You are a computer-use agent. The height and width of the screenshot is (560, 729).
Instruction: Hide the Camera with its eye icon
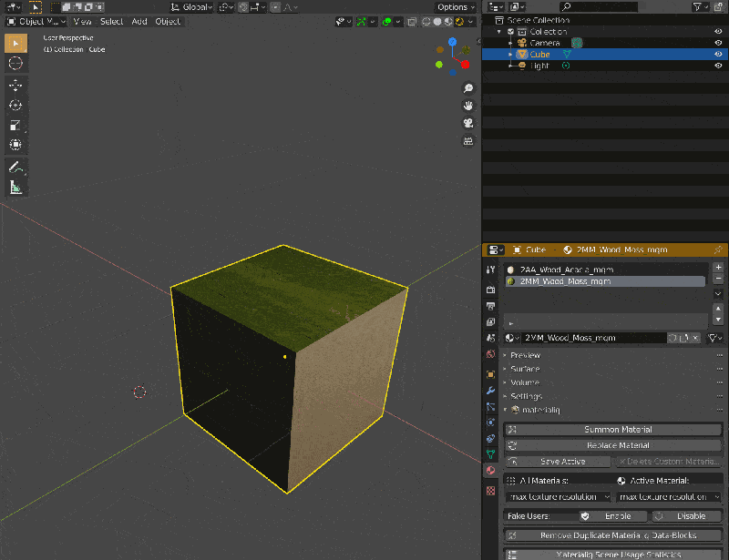(718, 43)
